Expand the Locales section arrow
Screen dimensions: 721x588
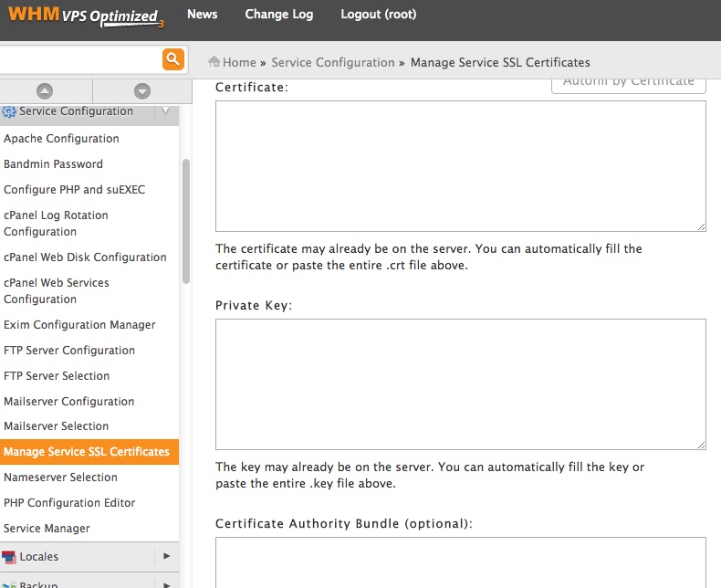click(166, 556)
